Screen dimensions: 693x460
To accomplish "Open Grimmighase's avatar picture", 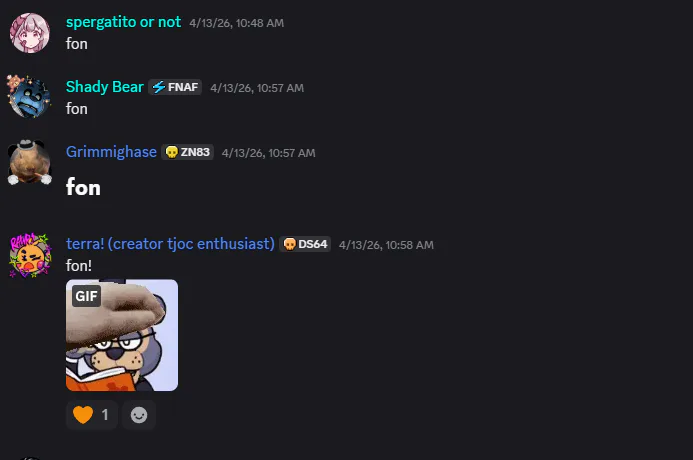I will click(x=30, y=162).
